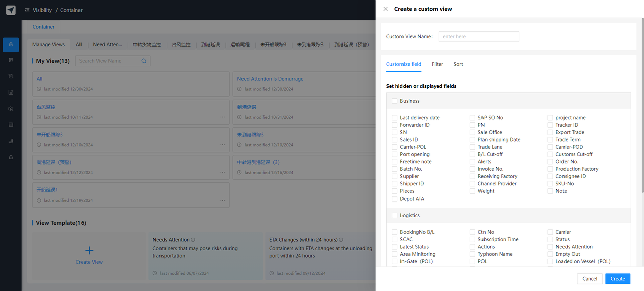
Task: Check the Trade Lane field
Action: click(472, 147)
